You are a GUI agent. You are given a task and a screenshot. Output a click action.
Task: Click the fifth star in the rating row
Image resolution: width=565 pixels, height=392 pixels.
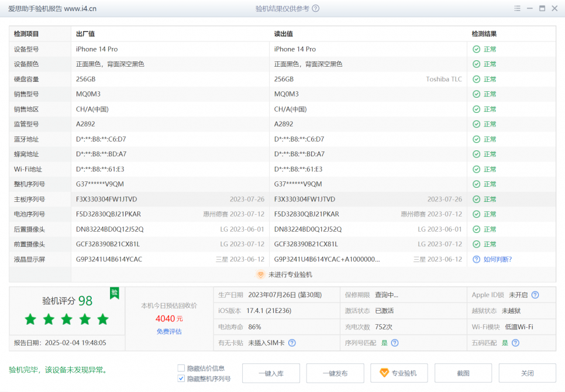click(102, 319)
